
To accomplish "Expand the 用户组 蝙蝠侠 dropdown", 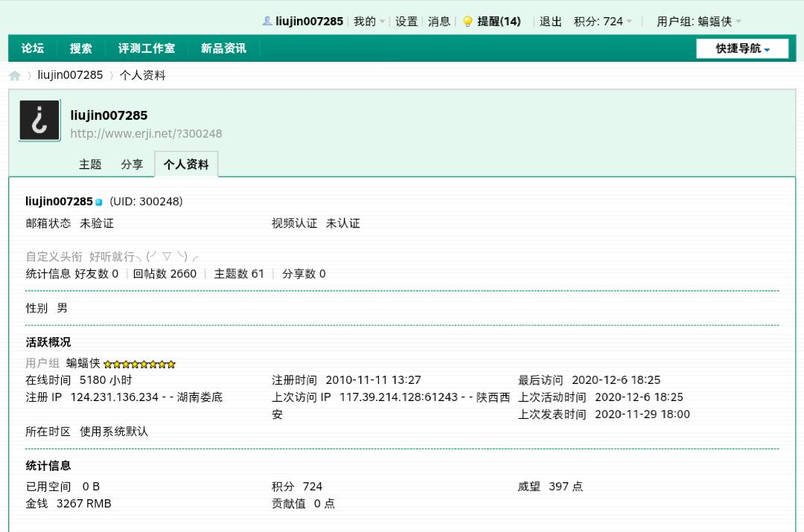I will [698, 22].
